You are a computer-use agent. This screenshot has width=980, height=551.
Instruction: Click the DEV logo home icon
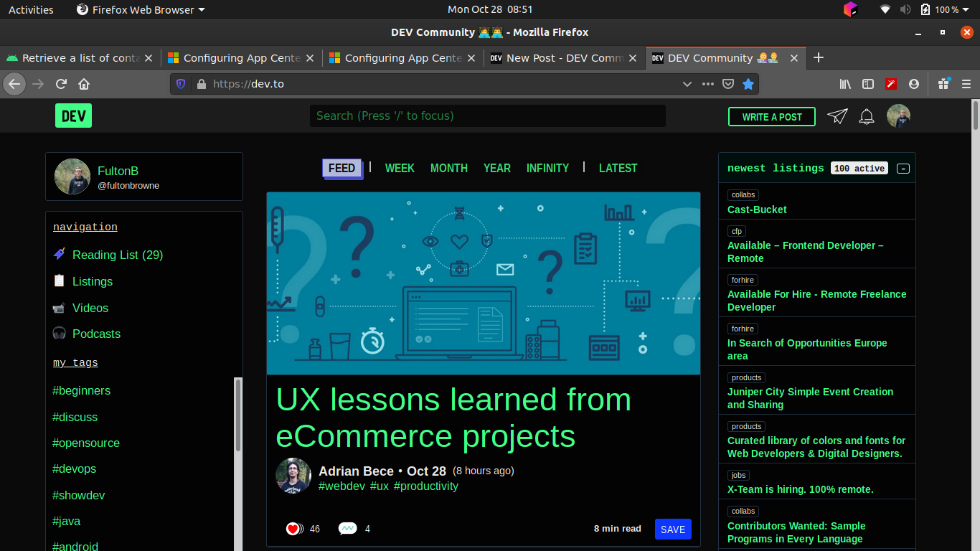73,116
